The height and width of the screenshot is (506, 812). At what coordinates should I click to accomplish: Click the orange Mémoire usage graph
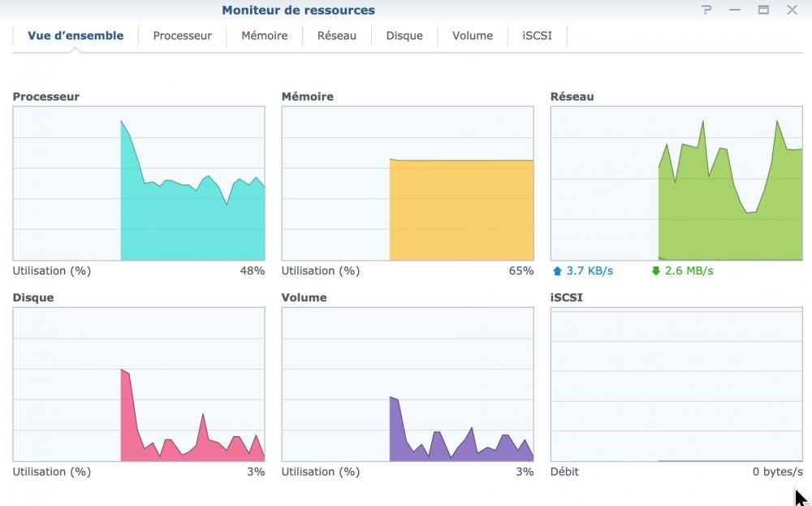[408, 184]
